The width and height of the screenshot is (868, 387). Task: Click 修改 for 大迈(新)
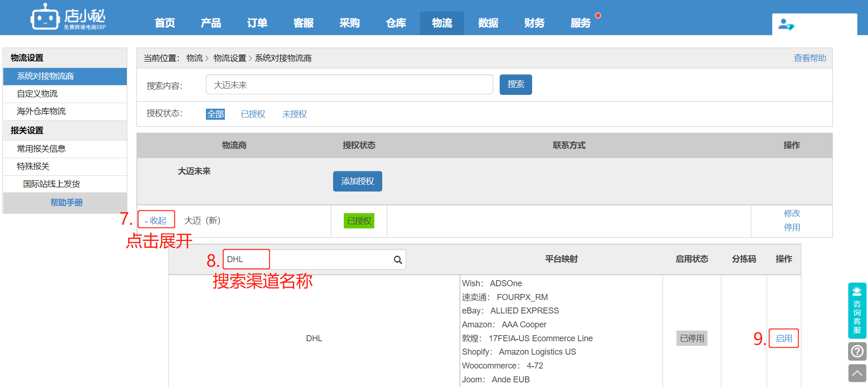coord(792,213)
